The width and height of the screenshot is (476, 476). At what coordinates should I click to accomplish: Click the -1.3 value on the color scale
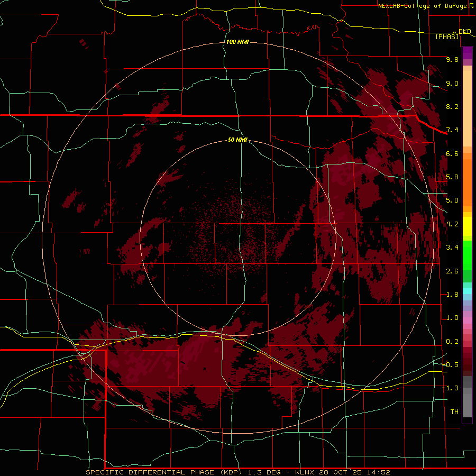[x=450, y=388]
